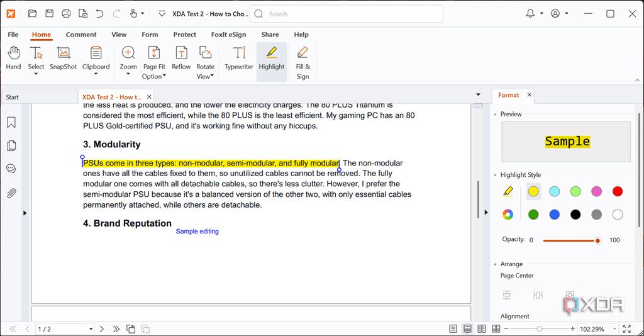The height and width of the screenshot is (336, 644).
Task: Open notifications bell
Action: click(x=530, y=14)
